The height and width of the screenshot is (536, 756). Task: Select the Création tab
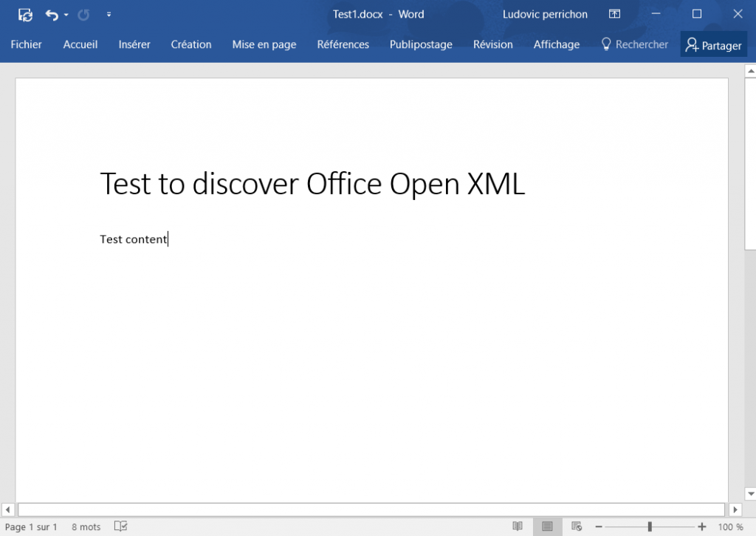pyautogui.click(x=191, y=44)
